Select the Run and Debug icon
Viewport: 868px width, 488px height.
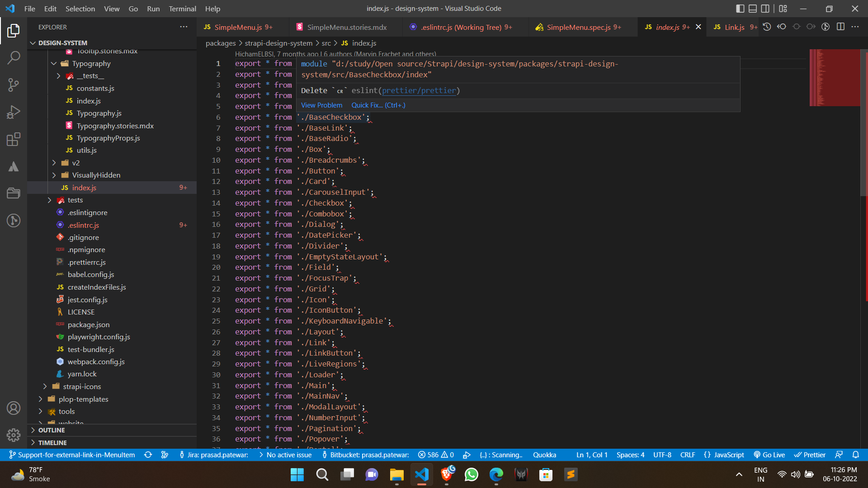[14, 112]
